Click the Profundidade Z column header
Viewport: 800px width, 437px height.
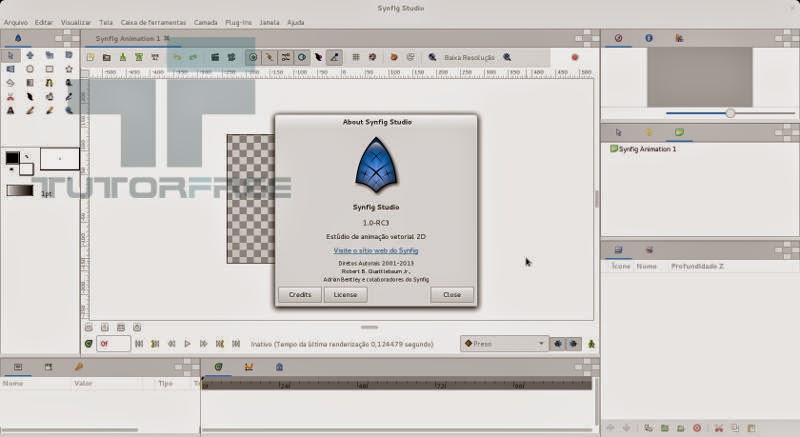pyautogui.click(x=697, y=266)
